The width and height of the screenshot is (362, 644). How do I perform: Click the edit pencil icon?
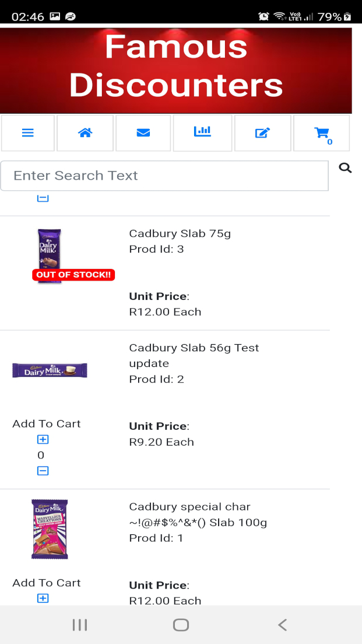tap(262, 133)
